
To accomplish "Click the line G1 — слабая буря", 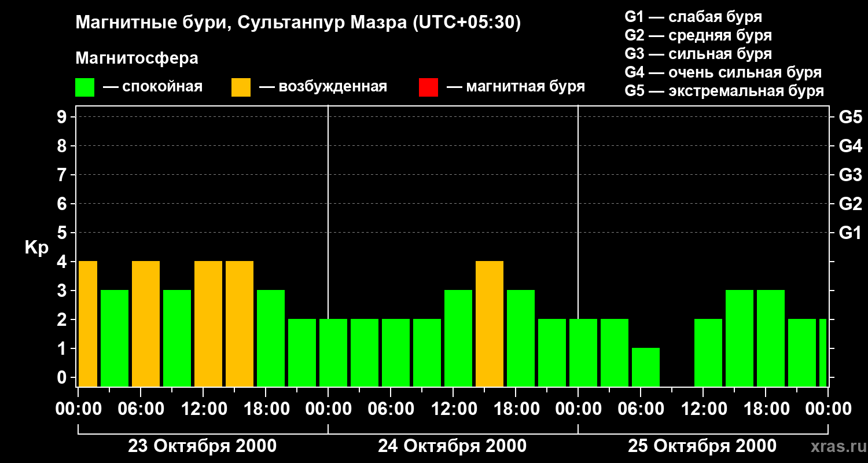I will 693,17.
